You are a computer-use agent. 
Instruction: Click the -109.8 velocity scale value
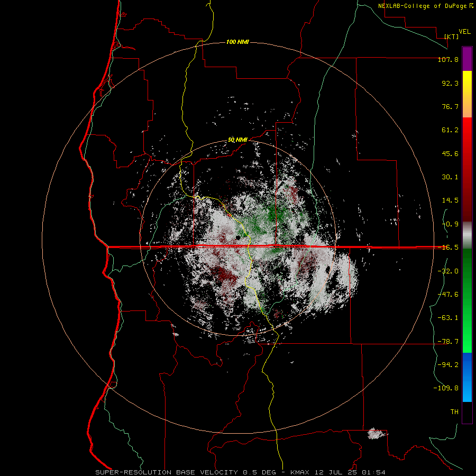(446, 388)
